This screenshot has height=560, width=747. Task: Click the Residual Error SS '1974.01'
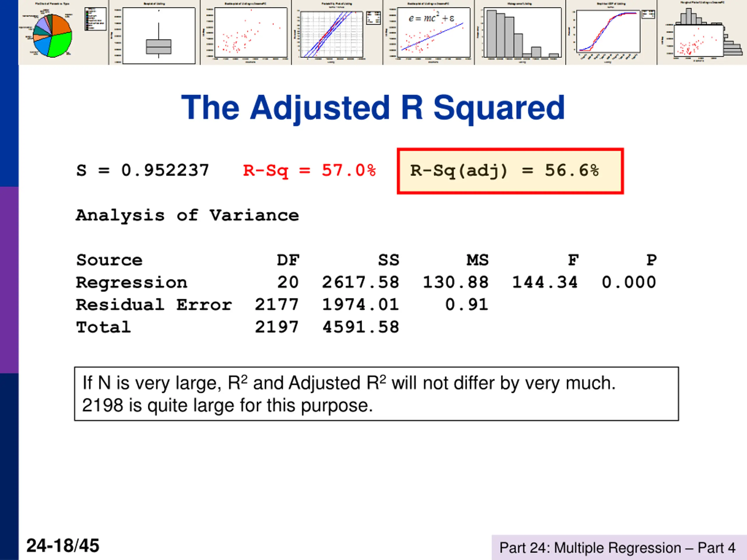[x=361, y=304]
